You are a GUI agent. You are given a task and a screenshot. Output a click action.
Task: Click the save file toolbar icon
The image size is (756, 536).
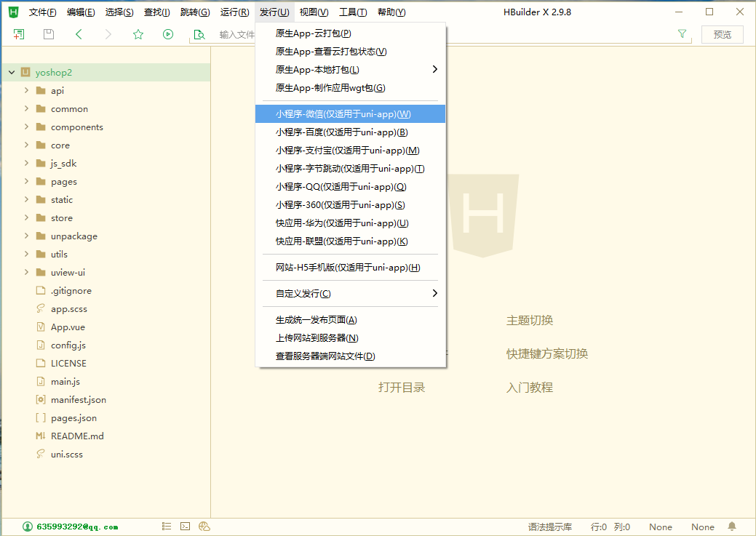[49, 34]
